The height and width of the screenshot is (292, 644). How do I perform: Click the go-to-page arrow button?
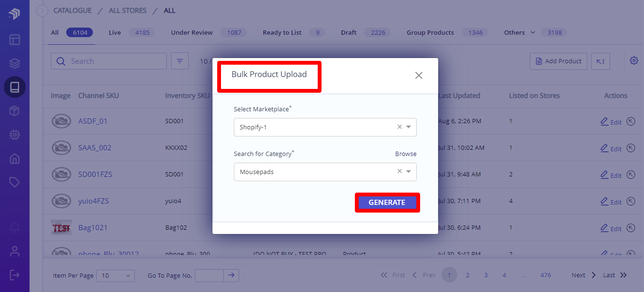coord(231,275)
